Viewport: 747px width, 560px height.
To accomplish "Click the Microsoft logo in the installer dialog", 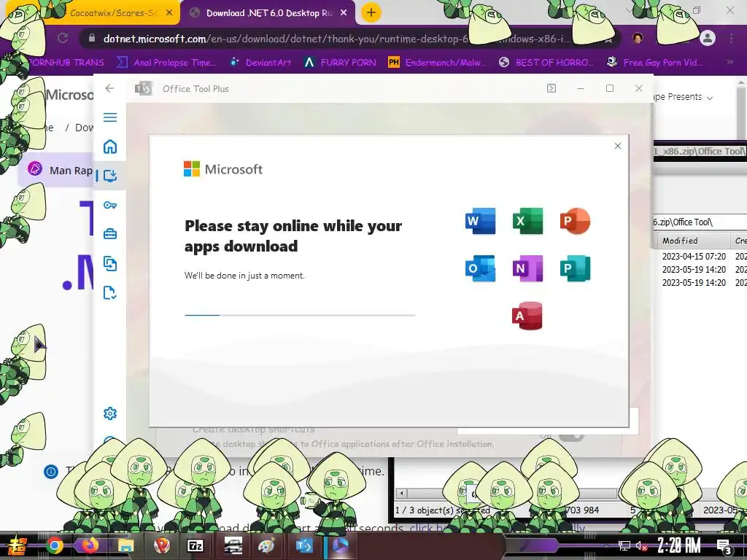I will 223,169.
